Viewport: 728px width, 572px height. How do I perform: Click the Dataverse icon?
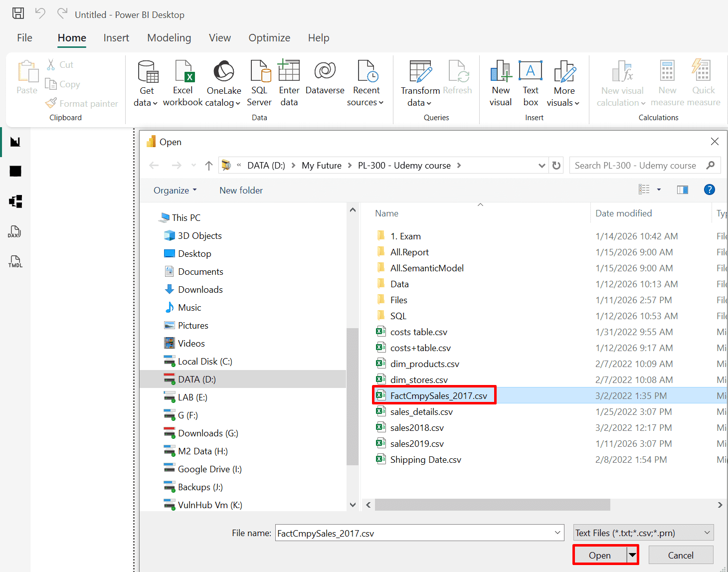point(325,72)
